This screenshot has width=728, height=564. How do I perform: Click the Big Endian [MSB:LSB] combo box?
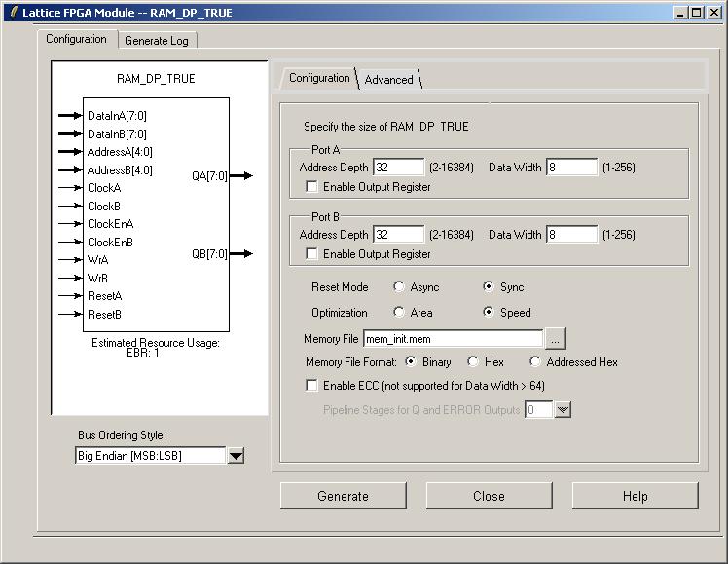click(151, 455)
